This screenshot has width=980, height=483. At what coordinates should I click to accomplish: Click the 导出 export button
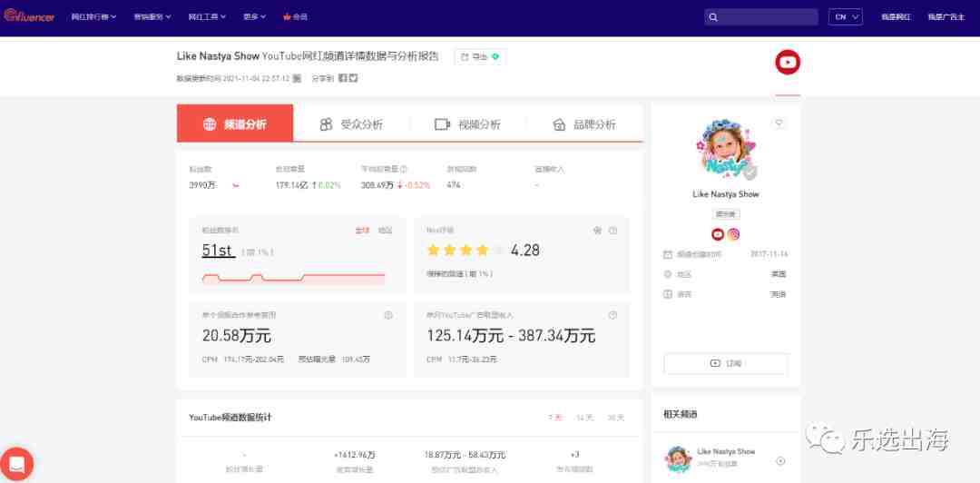[480, 56]
